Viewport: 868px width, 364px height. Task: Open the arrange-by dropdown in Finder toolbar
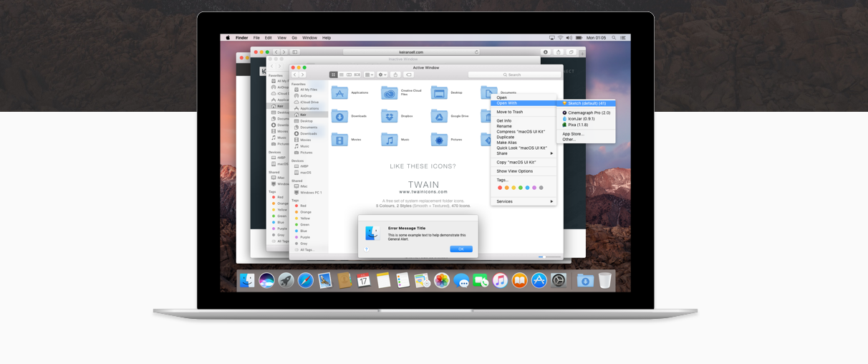369,75
